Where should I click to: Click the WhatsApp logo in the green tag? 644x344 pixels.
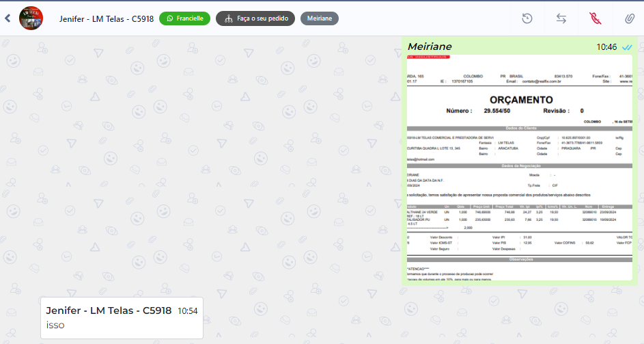coord(169,18)
